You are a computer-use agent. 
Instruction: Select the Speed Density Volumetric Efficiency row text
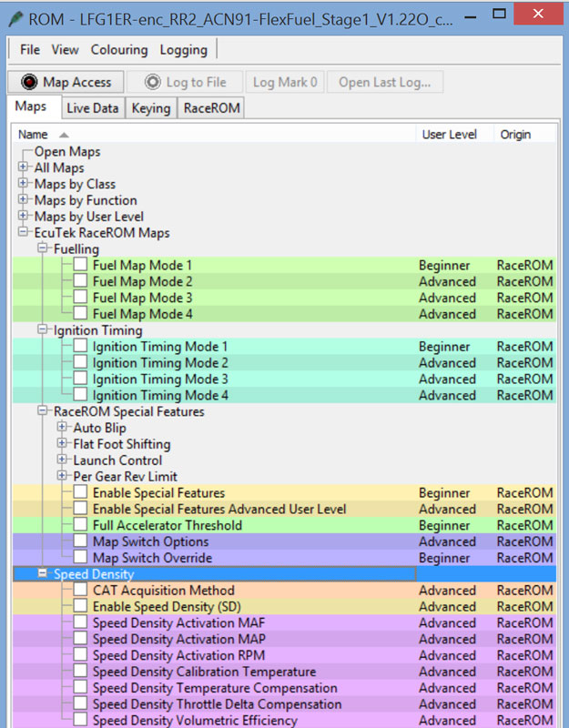(195, 720)
